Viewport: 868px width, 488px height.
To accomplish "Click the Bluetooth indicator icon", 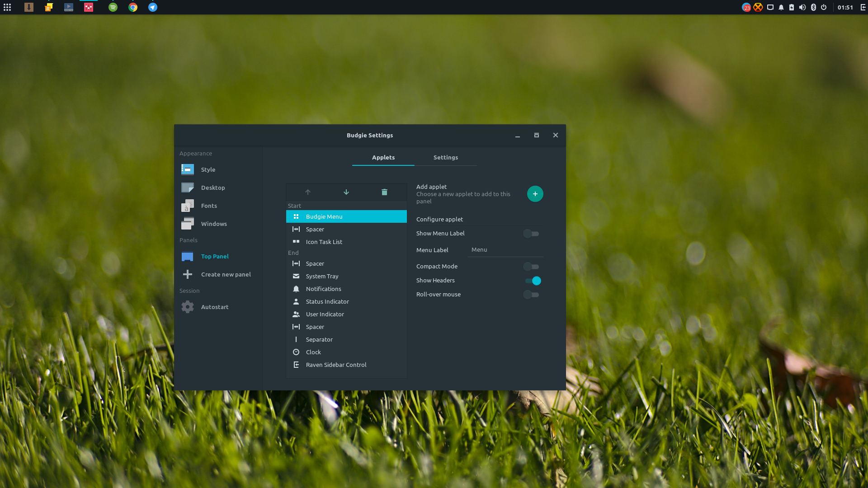I will [813, 7].
